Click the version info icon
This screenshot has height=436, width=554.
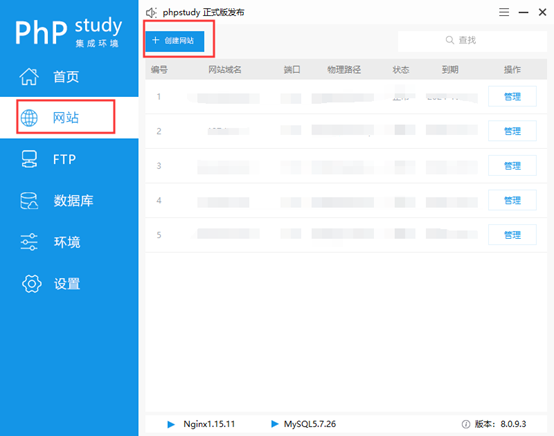(466, 424)
